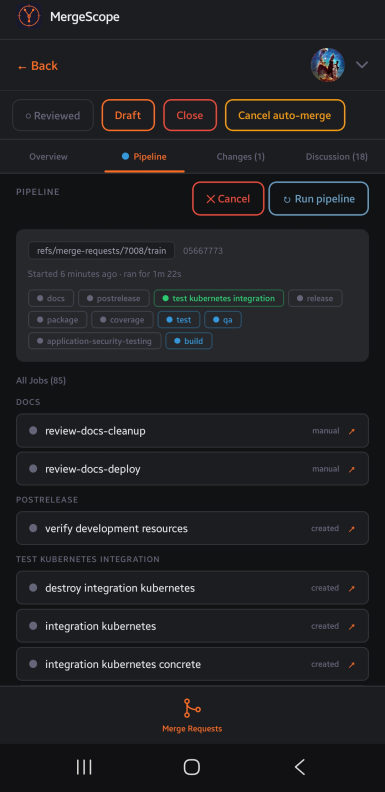Select the postrelease stage chip
This screenshot has height=792, width=385.
point(114,298)
